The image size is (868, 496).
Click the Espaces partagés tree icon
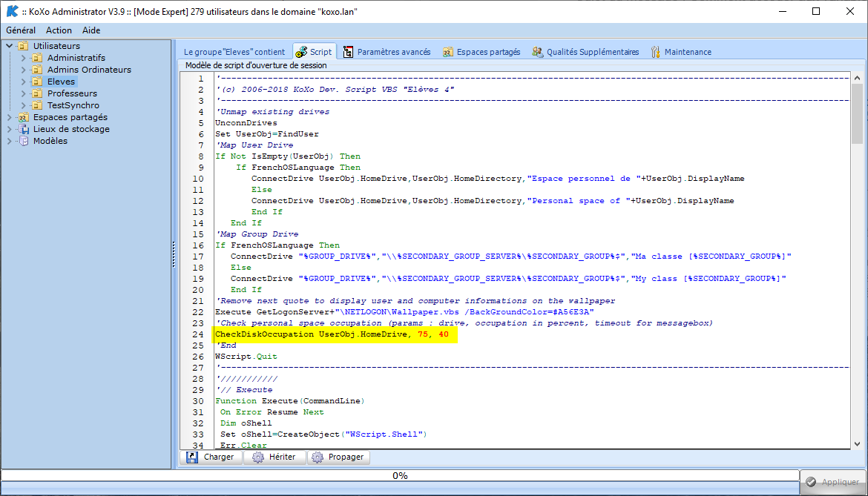click(x=23, y=117)
